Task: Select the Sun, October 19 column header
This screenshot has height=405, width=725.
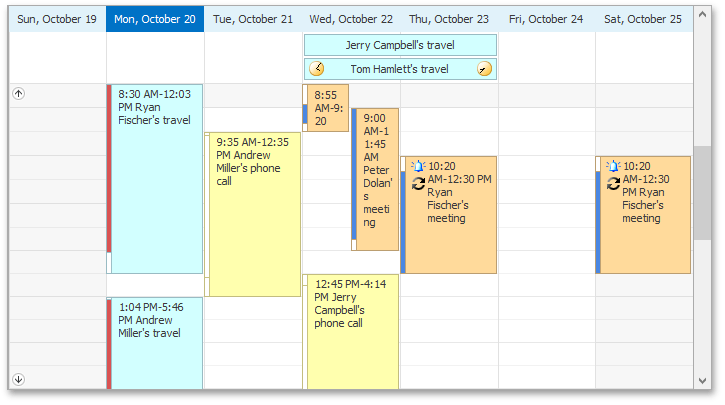Action: (x=57, y=19)
